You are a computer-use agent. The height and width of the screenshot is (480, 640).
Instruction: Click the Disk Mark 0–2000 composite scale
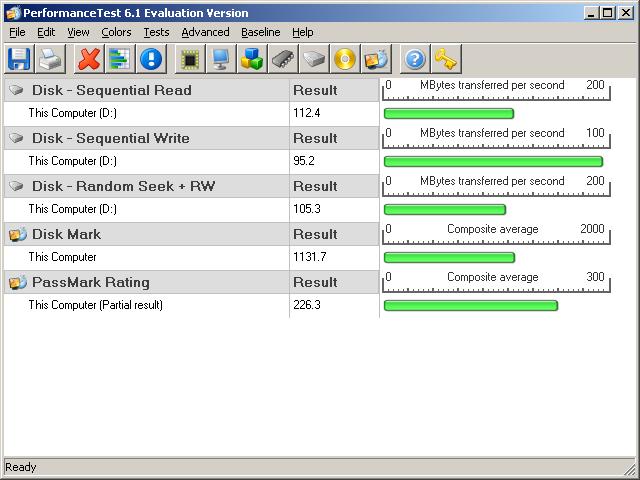[x=496, y=234]
